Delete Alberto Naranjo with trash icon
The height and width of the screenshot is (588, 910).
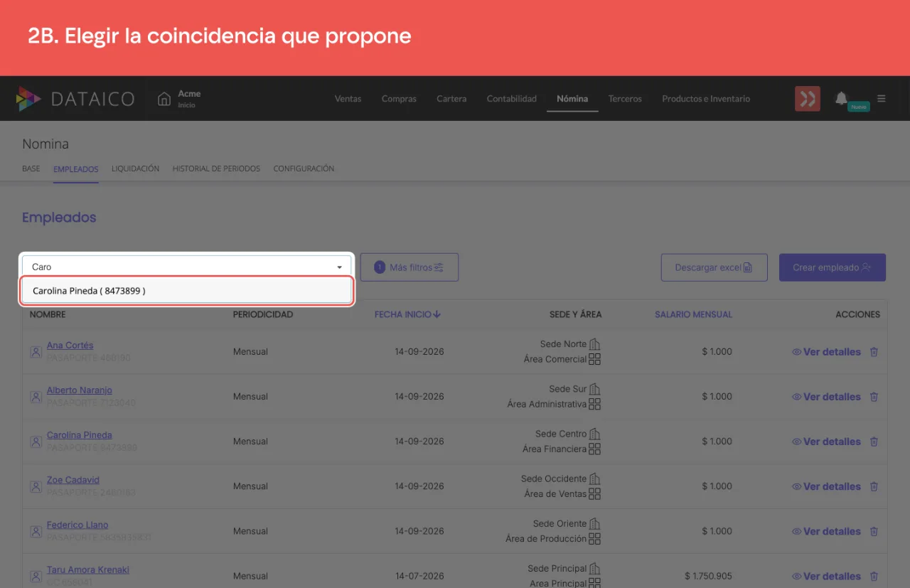coord(874,397)
